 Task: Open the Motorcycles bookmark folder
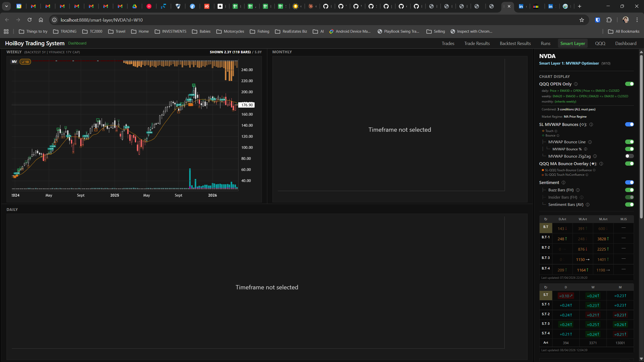click(230, 31)
